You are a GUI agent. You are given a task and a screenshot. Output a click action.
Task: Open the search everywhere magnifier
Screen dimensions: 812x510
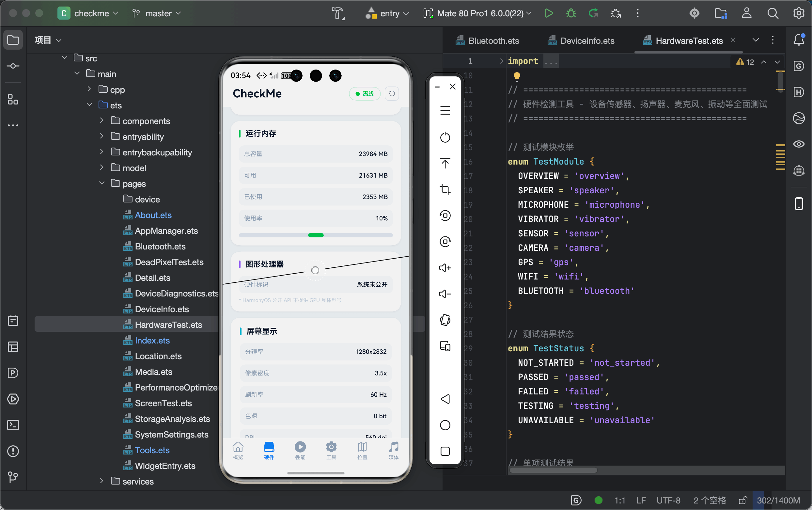point(773,13)
